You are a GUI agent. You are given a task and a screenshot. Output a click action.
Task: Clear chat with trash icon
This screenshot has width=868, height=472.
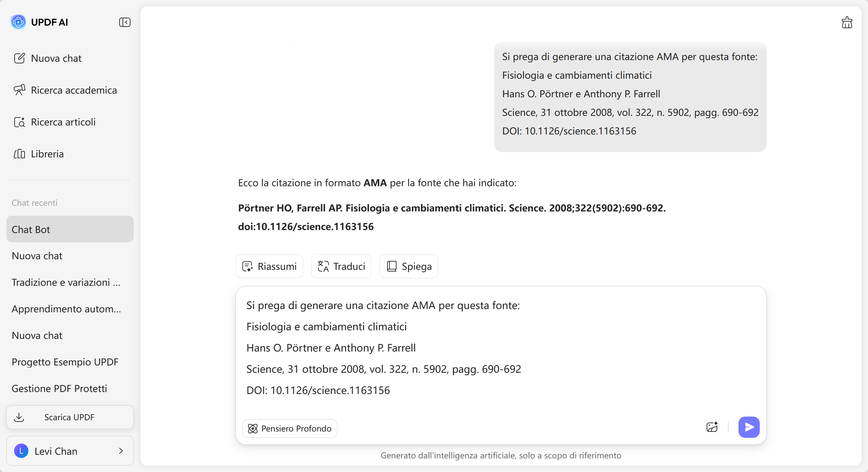click(846, 23)
